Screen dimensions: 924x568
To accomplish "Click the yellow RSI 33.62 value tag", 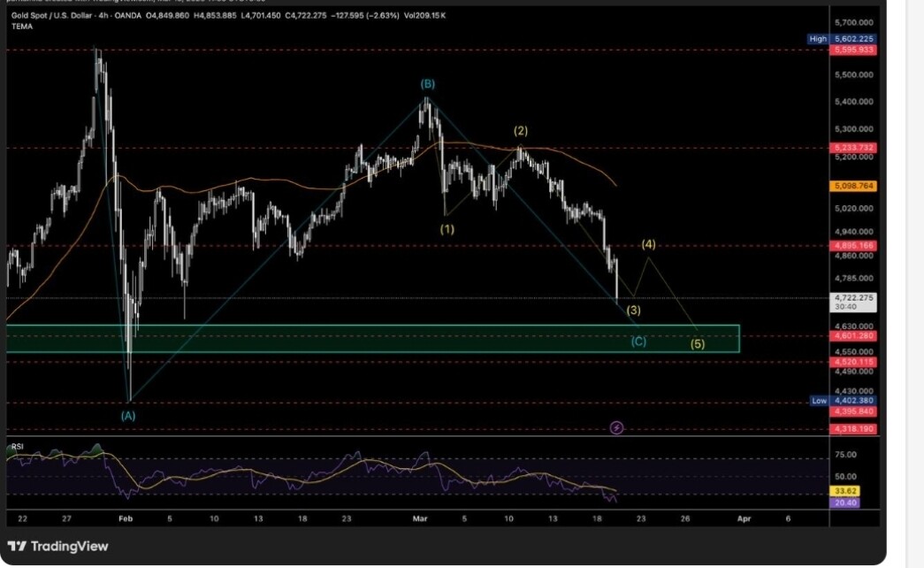I will [x=845, y=491].
